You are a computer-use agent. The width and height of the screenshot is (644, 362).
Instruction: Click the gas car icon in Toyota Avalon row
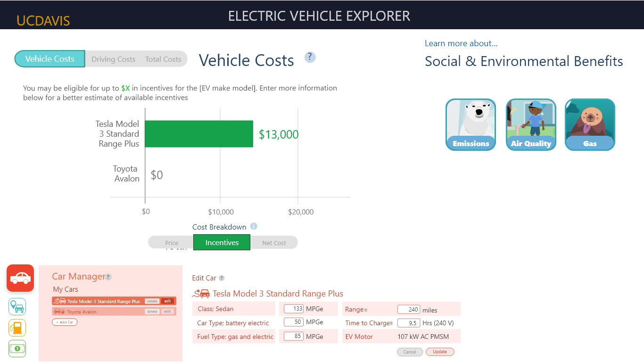point(59,312)
